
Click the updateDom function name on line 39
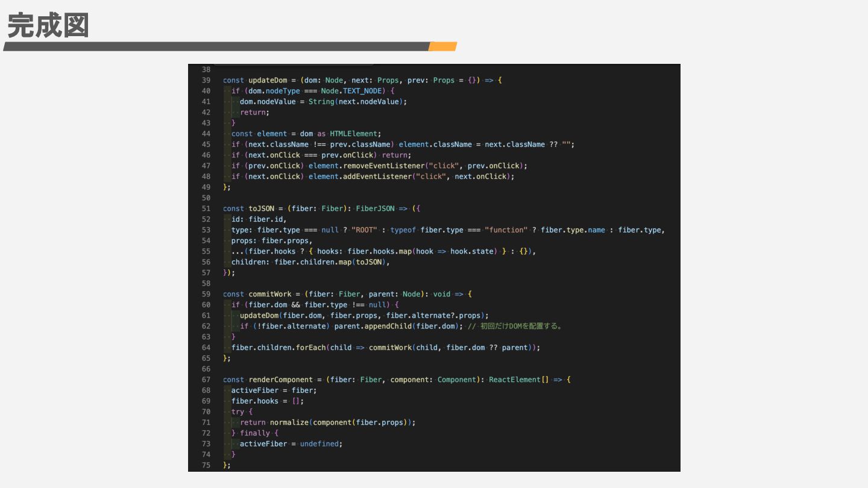(268, 80)
